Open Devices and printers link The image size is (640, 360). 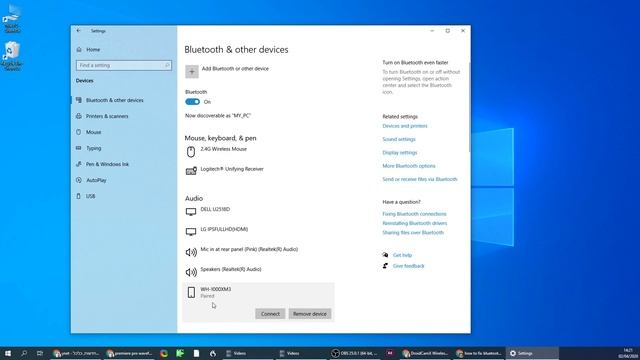point(404,126)
